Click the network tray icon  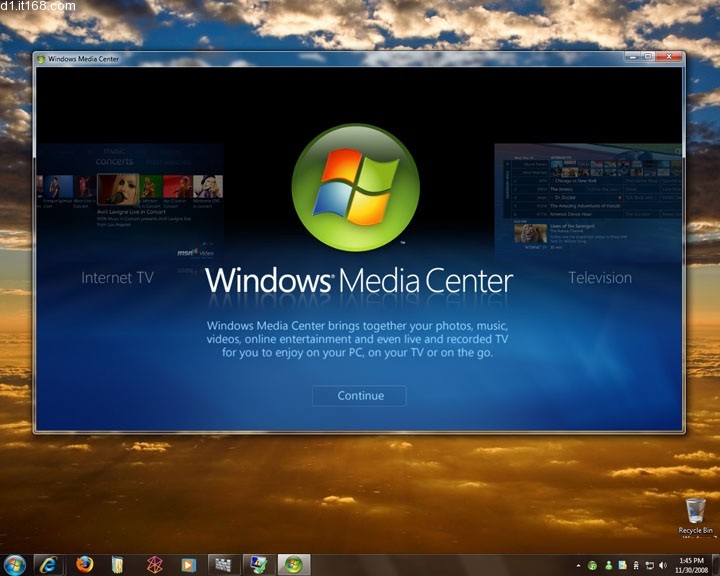tap(649, 565)
